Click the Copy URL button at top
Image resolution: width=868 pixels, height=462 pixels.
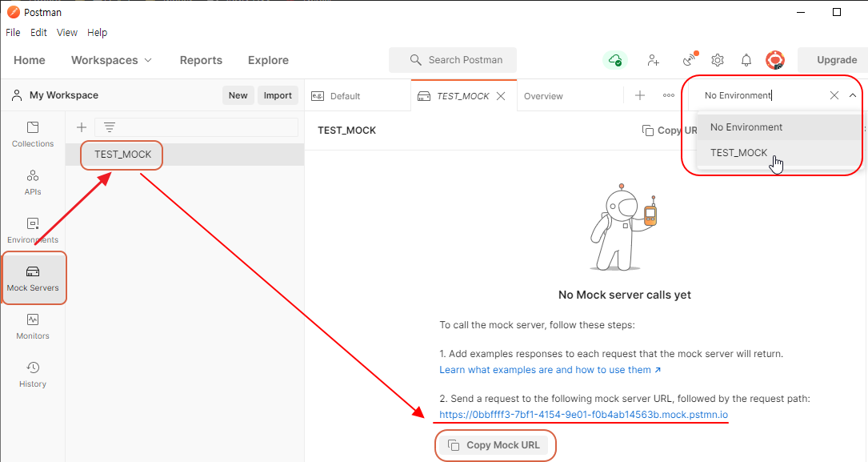point(670,131)
